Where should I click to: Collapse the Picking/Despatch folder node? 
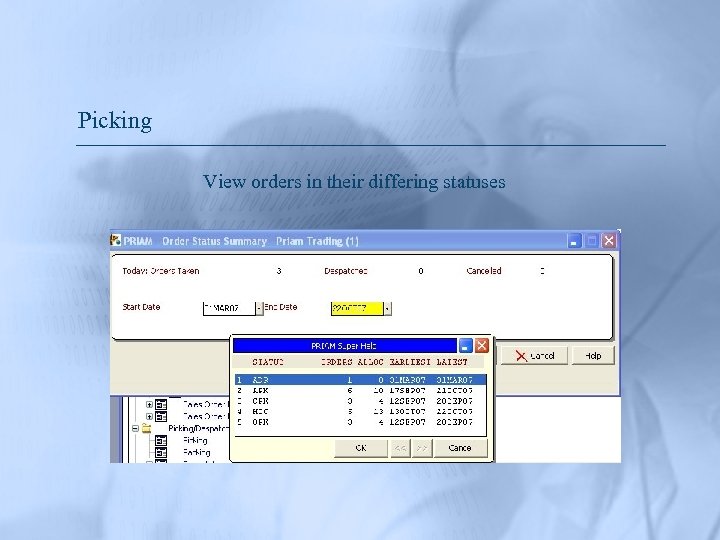(135, 428)
